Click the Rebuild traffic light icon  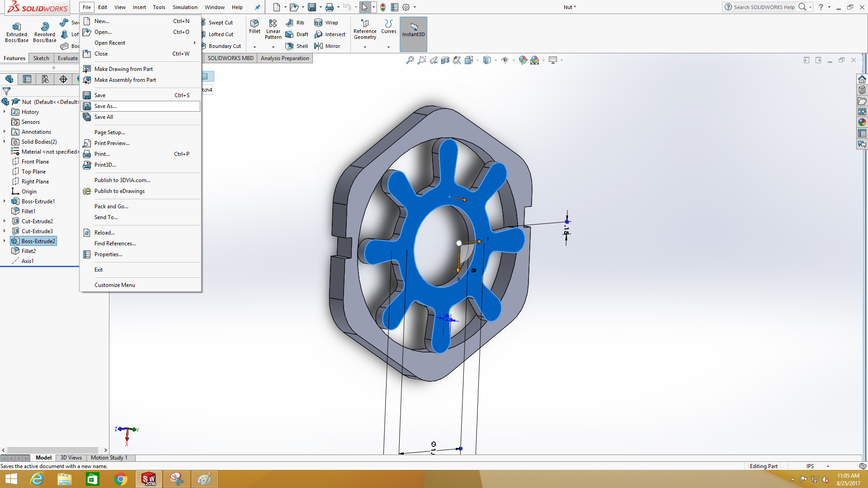(x=383, y=7)
